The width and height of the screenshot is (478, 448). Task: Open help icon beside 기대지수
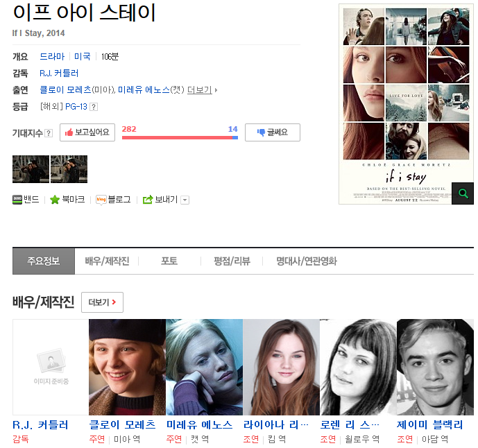point(49,133)
